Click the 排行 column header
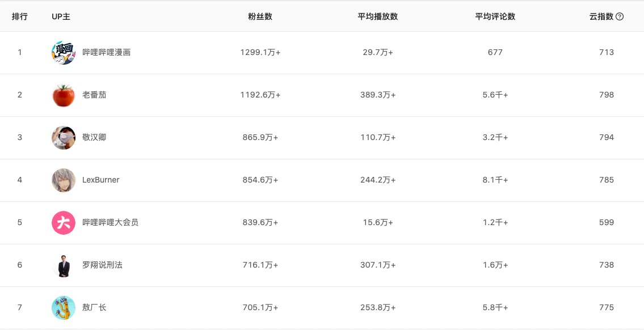The image size is (644, 330). point(20,16)
